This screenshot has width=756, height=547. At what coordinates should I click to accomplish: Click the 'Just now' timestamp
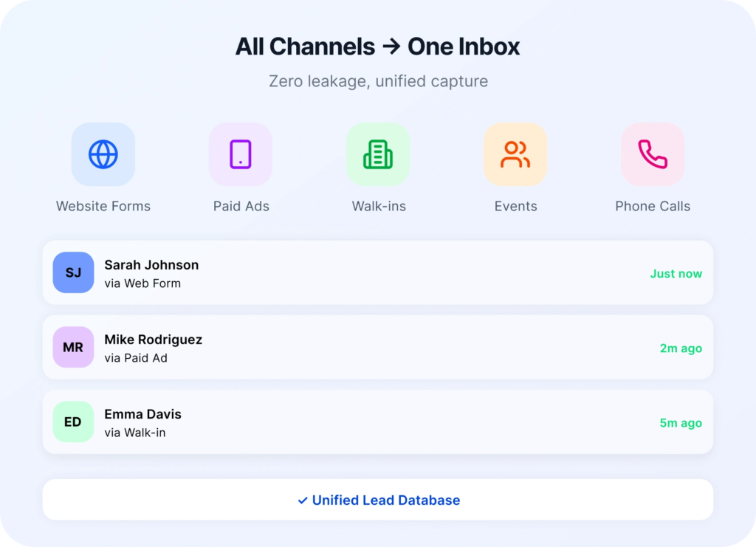[x=676, y=274]
